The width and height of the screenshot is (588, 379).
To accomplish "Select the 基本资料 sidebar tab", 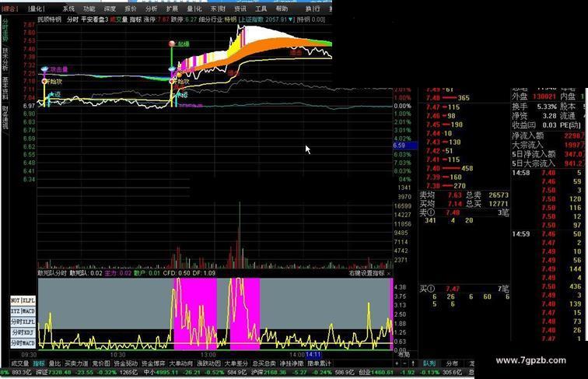I will tap(5, 88).
